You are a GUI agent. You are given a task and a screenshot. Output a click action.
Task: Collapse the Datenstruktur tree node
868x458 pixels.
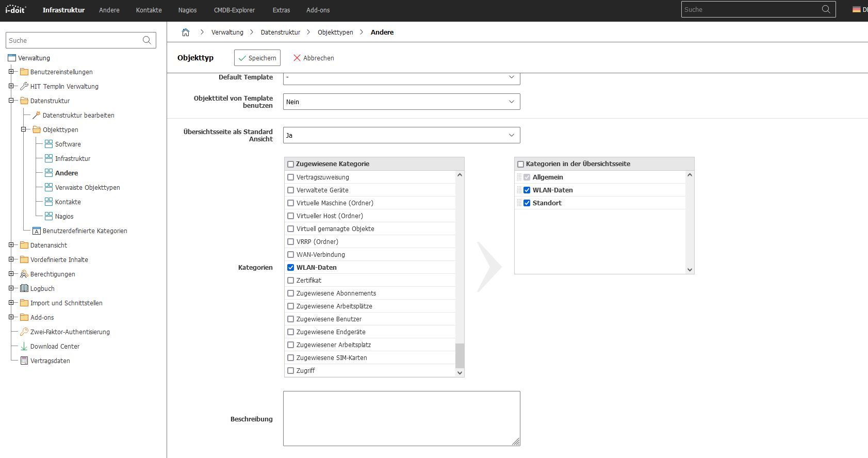coord(11,101)
